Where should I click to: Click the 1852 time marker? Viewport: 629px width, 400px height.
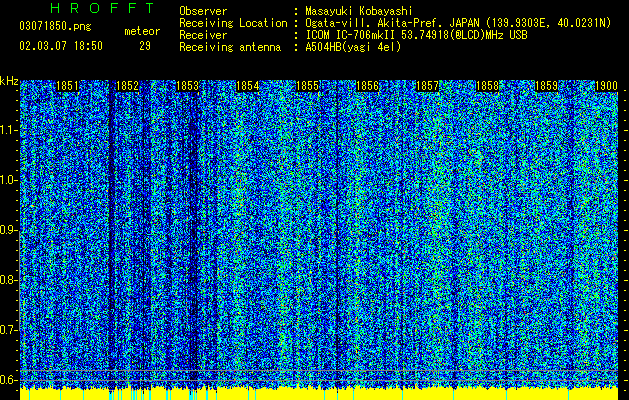tap(128, 86)
